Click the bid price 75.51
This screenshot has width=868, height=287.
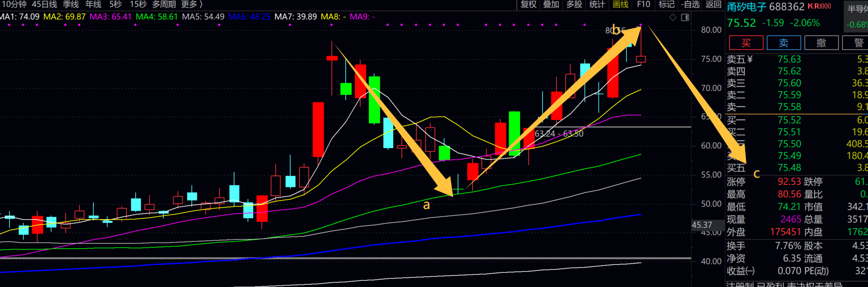pyautogui.click(x=789, y=132)
